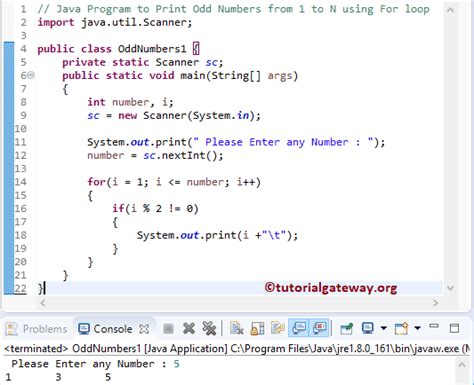Clear the console output
Viewport: 474px width, 385px height.
(237, 329)
